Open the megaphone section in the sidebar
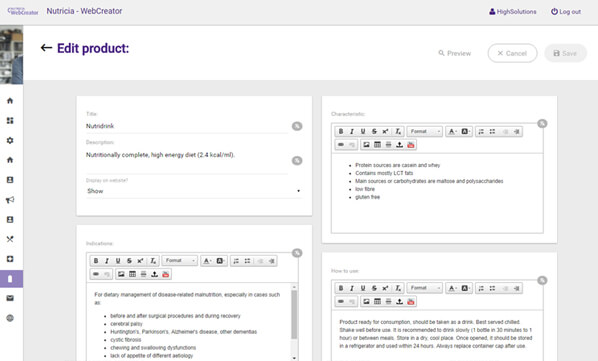 10,200
